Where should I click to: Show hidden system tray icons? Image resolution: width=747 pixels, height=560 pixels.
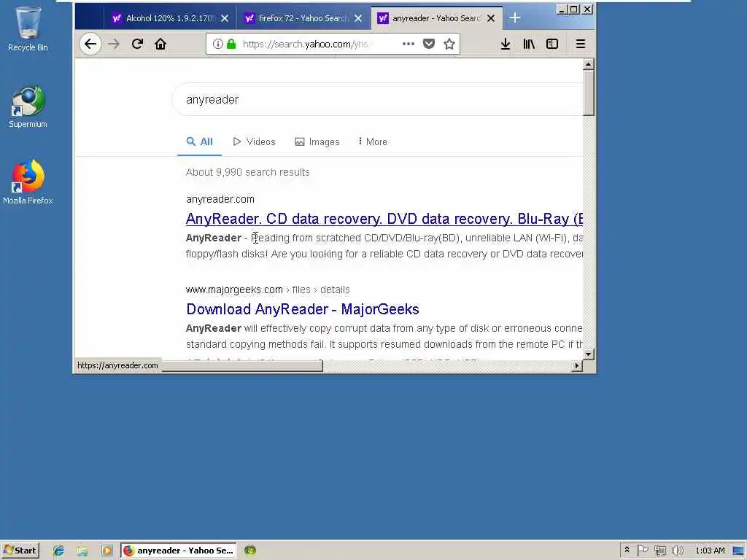[x=627, y=551]
